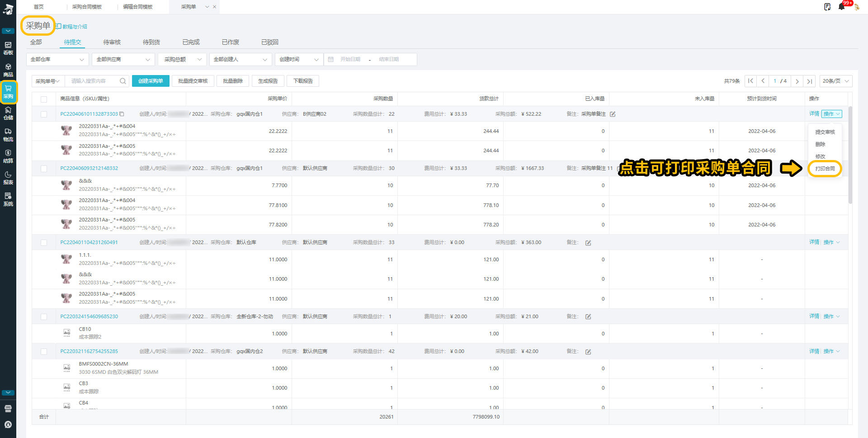Edit remark of order PC220401104231260491
The height and width of the screenshot is (438, 868).
[x=588, y=243]
